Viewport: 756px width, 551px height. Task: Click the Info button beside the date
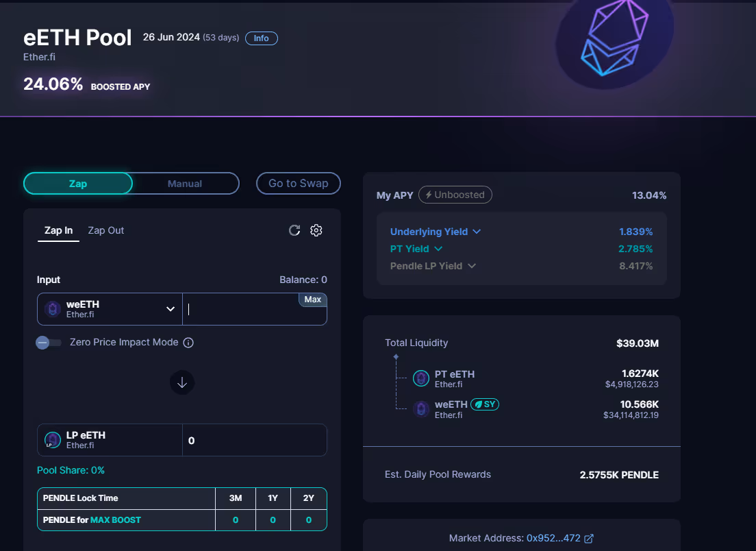[x=262, y=38]
